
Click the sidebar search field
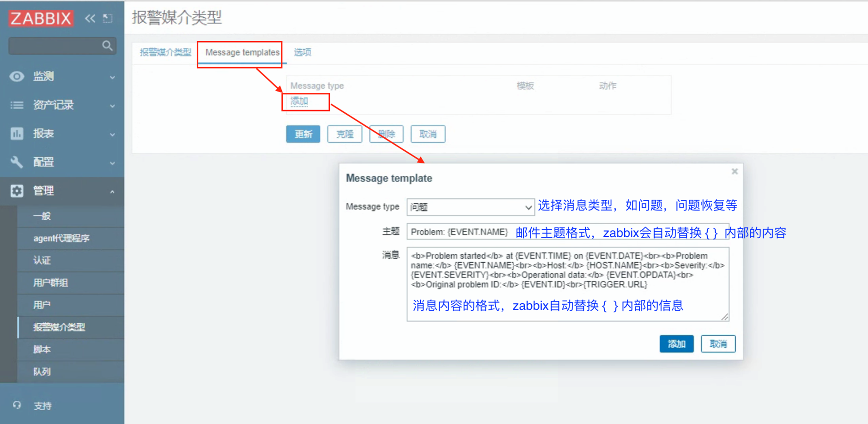pyautogui.click(x=62, y=46)
